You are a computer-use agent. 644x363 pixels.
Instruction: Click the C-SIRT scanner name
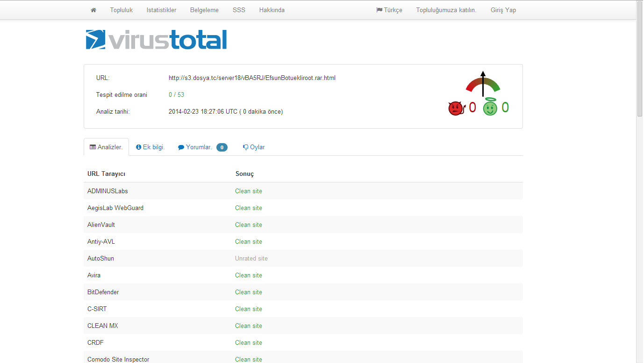click(97, 309)
